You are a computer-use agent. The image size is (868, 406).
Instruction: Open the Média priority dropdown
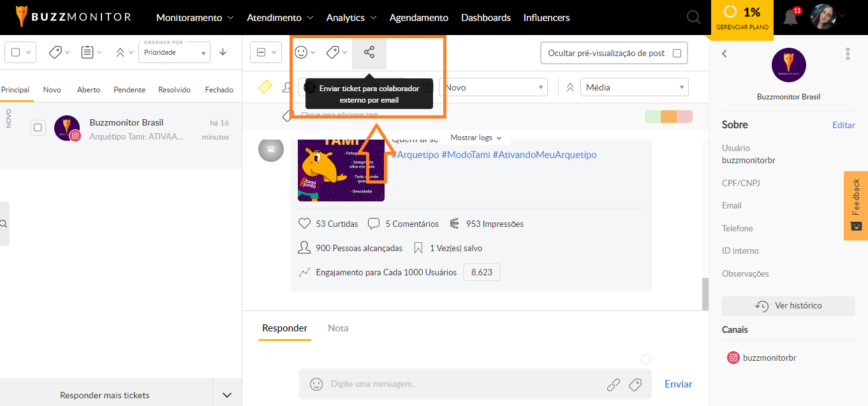(633, 87)
